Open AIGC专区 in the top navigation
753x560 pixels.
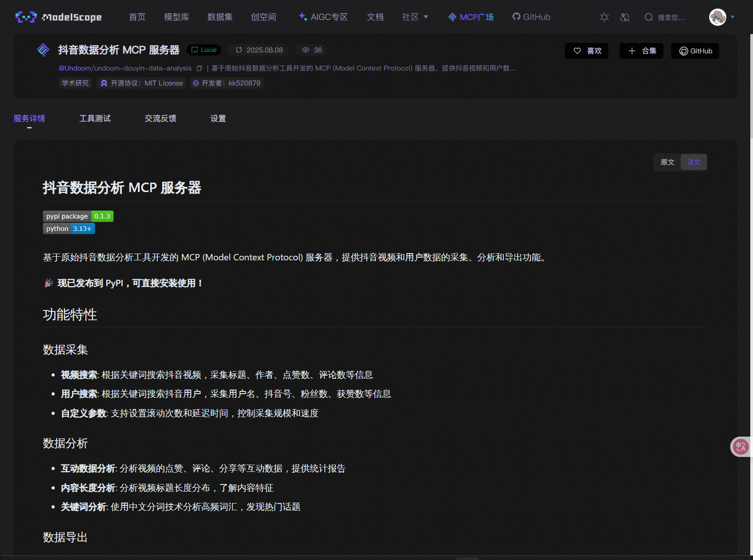(323, 17)
